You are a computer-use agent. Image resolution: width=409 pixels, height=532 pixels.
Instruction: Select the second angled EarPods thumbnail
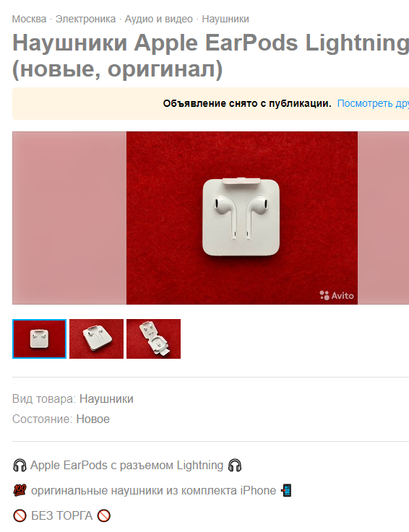[97, 339]
